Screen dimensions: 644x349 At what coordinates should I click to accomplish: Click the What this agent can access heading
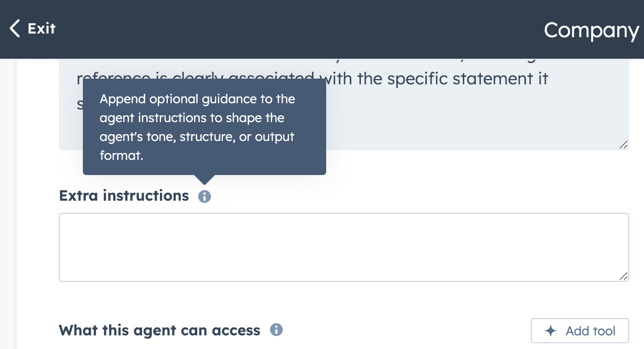[x=159, y=331]
